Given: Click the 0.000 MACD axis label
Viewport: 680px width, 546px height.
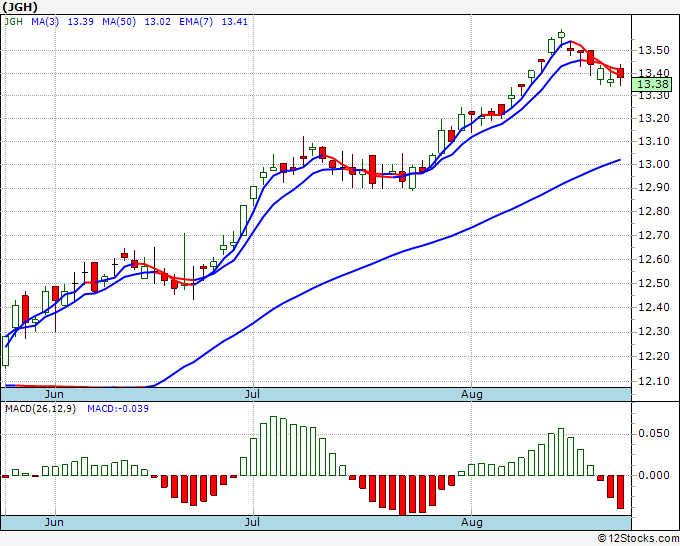Looking at the screenshot, I should coord(654,475).
